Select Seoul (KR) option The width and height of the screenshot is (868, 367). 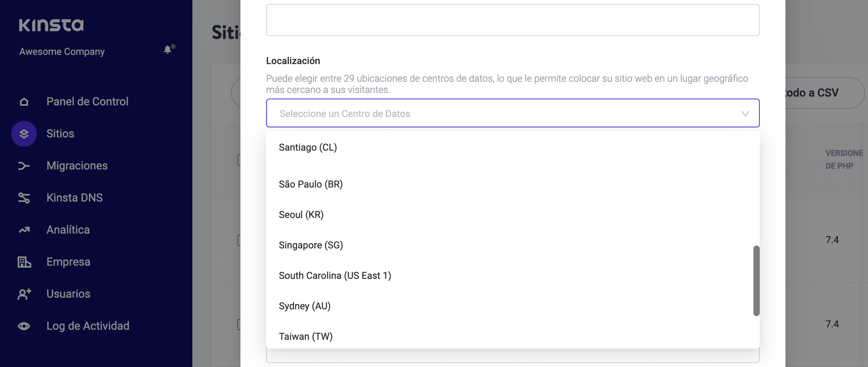coord(301,215)
